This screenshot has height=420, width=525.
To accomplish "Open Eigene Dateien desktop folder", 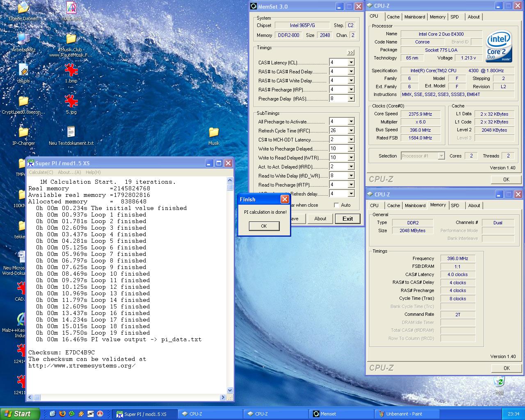I will point(23,7).
